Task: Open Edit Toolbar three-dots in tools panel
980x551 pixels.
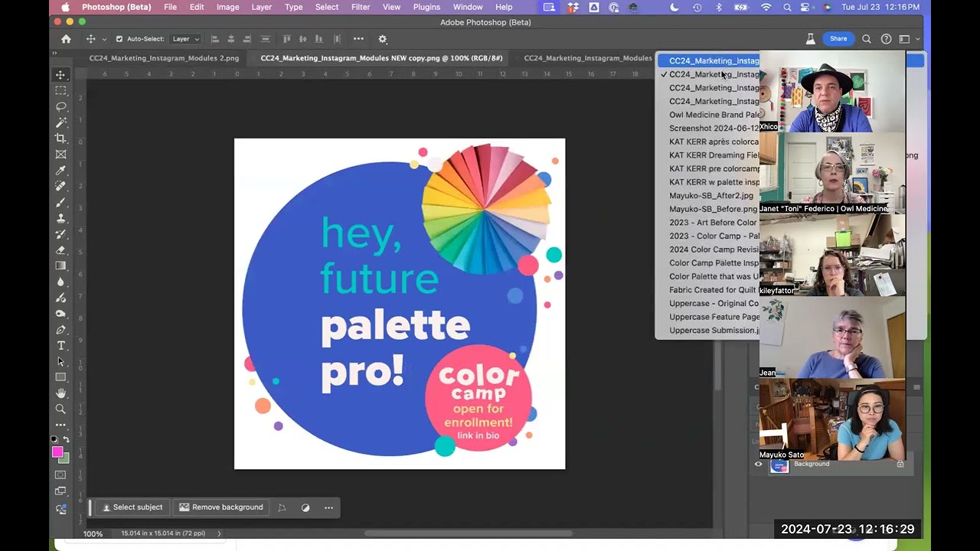Action: 60,425
